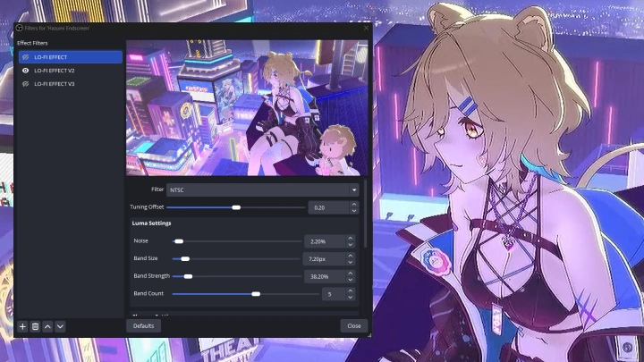Hide the LO-FI EFFECT V2 filter
The image size is (644, 362).
coord(25,71)
